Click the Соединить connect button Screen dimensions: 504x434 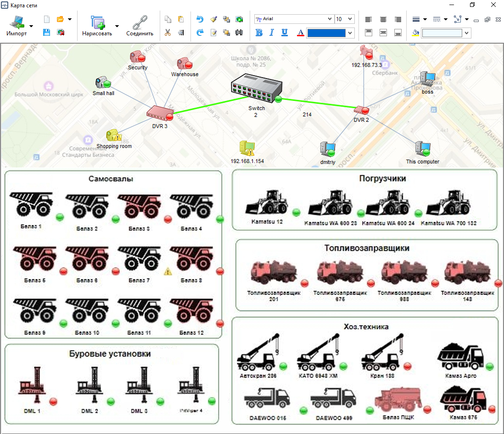coord(140,25)
